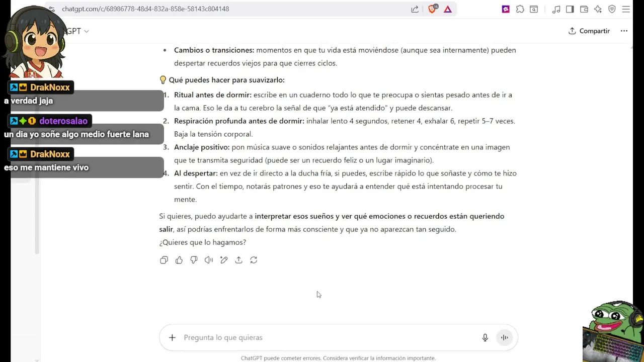
Task: Click the site settings icon left of URL
Action: pos(51,9)
